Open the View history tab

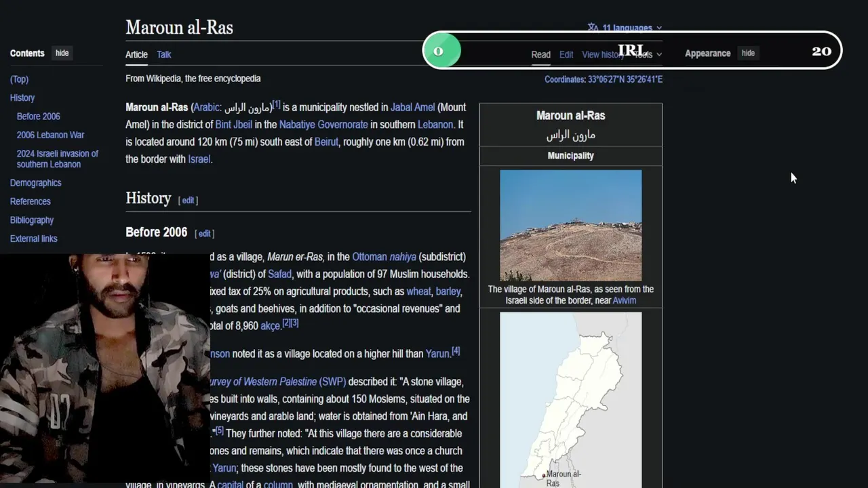point(603,54)
